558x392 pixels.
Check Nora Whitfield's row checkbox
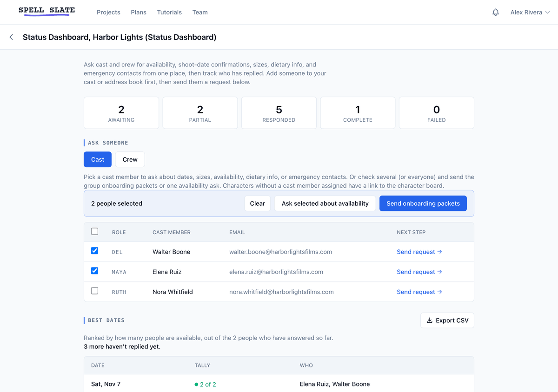tap(94, 291)
